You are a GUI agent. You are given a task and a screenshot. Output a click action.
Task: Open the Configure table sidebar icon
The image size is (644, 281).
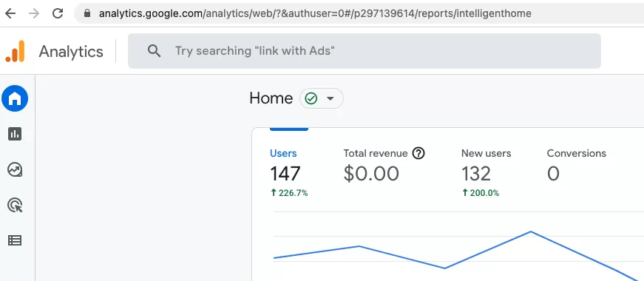pos(15,240)
